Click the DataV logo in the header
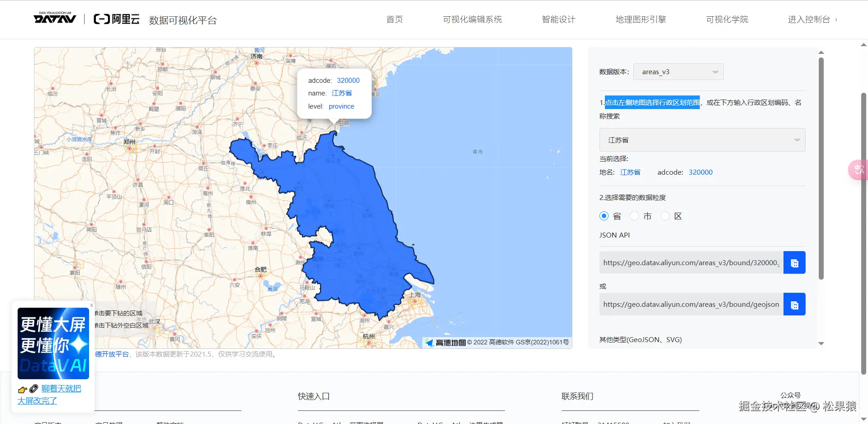The height and width of the screenshot is (424, 868). tap(55, 18)
